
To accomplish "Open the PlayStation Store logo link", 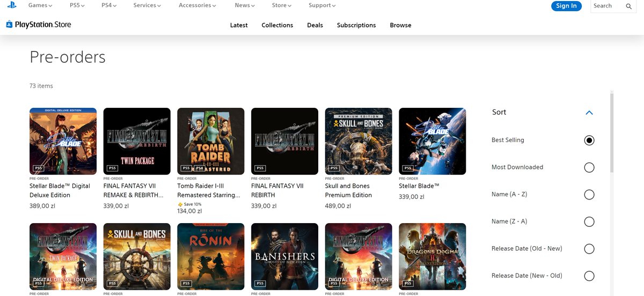I will (39, 25).
